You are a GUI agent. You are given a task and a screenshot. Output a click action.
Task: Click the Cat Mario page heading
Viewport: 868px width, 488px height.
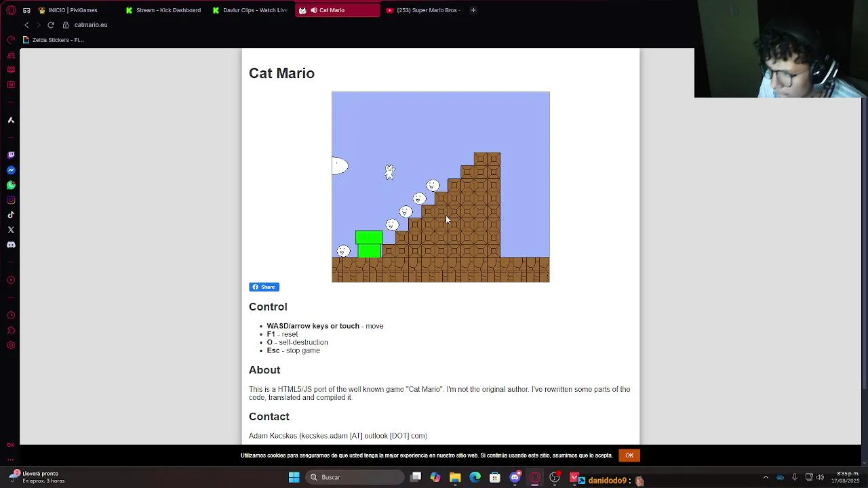(x=281, y=73)
